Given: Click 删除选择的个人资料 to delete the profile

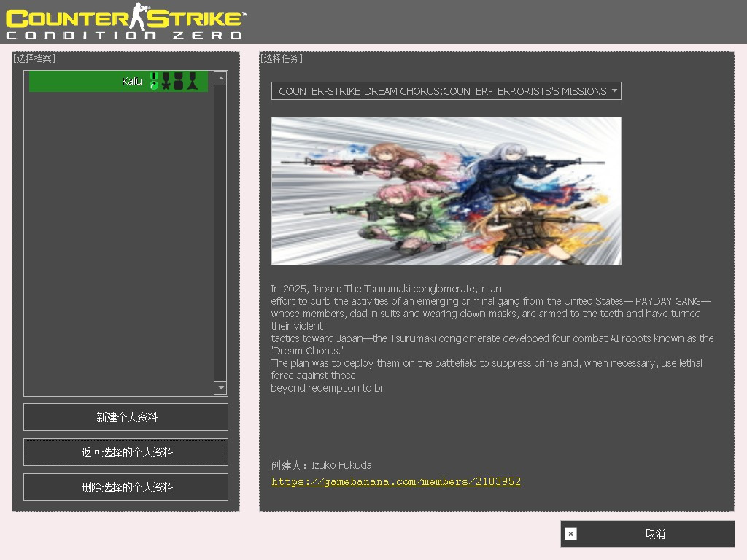Looking at the screenshot, I should [125, 486].
